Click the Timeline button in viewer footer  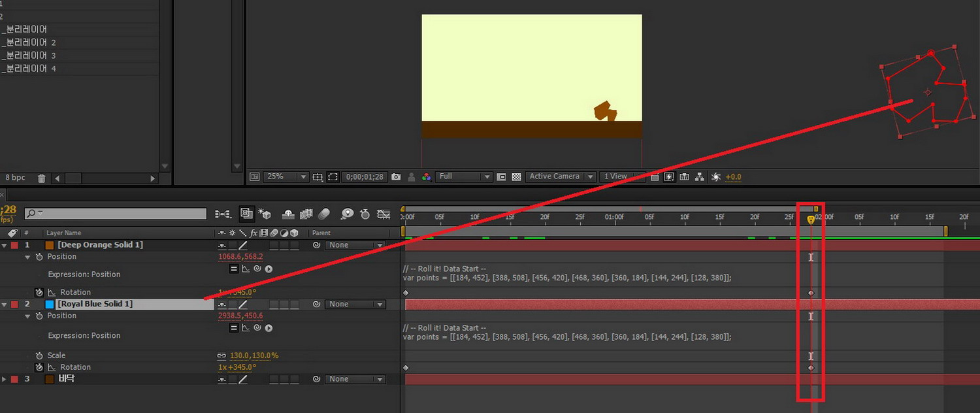[684, 176]
